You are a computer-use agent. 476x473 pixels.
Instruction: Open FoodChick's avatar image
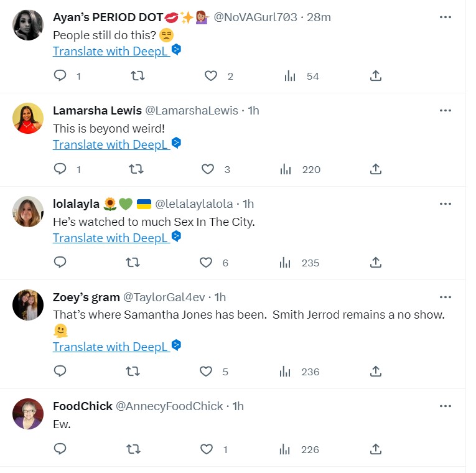28,414
